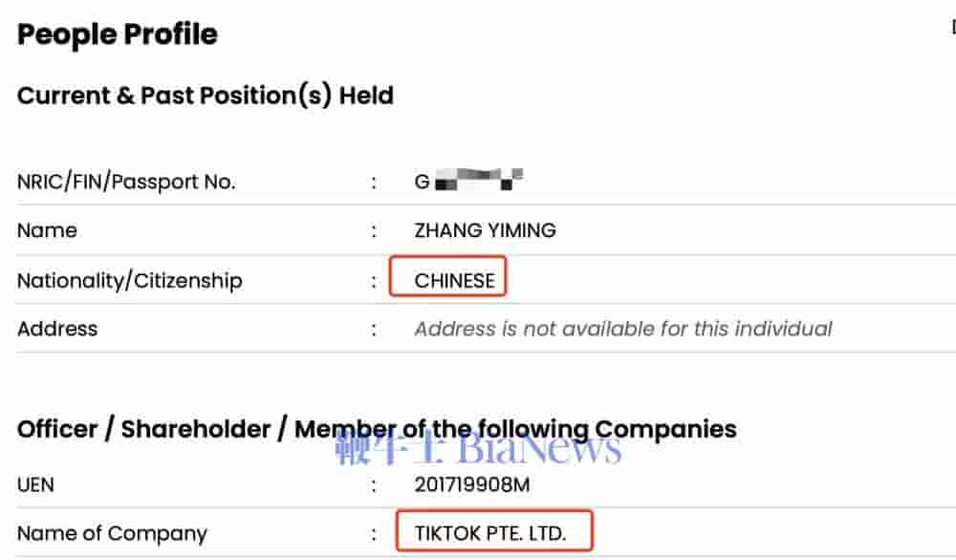Select the name ZHANG YIMING

point(485,230)
